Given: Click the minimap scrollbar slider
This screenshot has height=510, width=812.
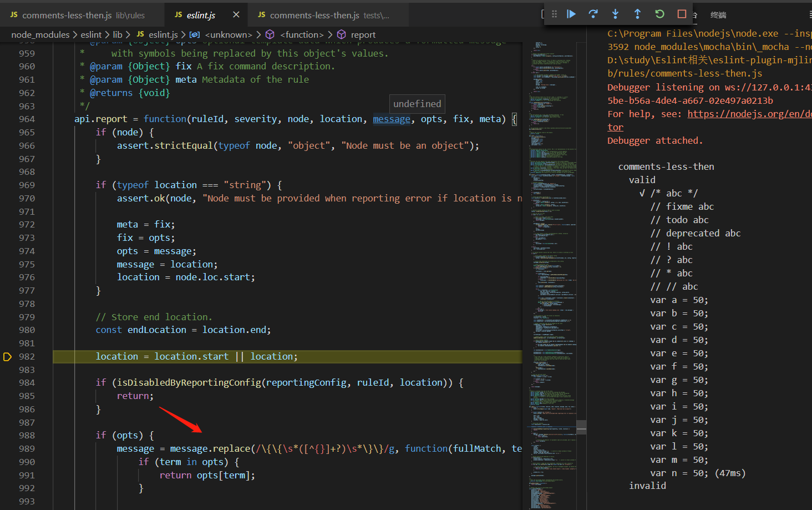Looking at the screenshot, I should coord(581,427).
